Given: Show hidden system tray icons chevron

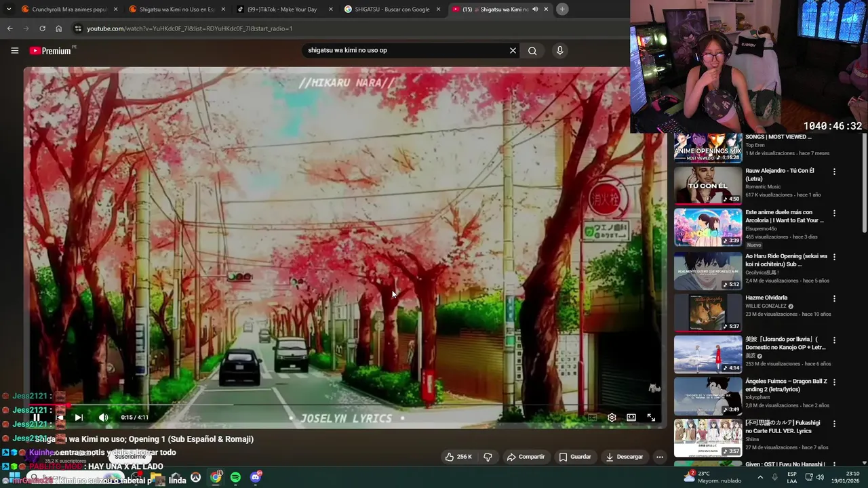Looking at the screenshot, I should click(760, 477).
